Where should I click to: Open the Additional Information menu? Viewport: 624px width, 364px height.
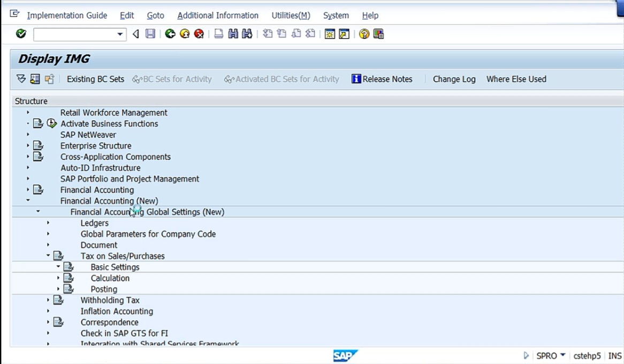point(218,16)
